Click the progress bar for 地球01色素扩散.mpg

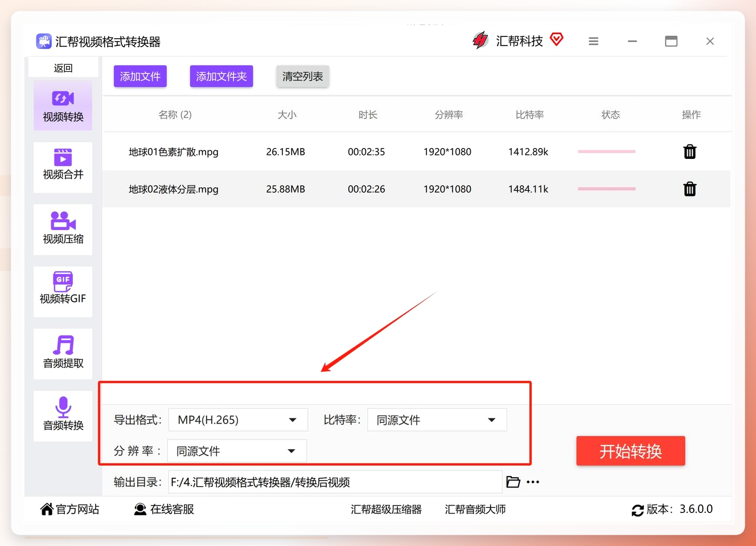(x=606, y=151)
